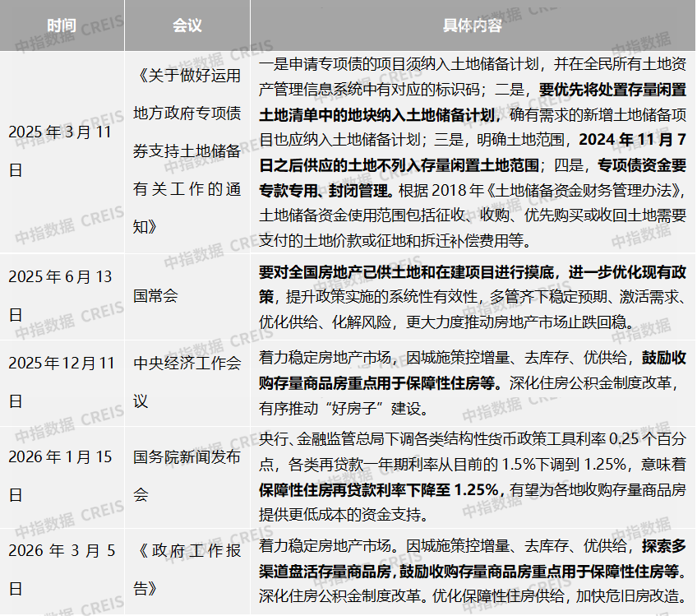Click the 地方政府专项债券 notice title cell
The width and height of the screenshot is (697, 616).
tap(187, 151)
